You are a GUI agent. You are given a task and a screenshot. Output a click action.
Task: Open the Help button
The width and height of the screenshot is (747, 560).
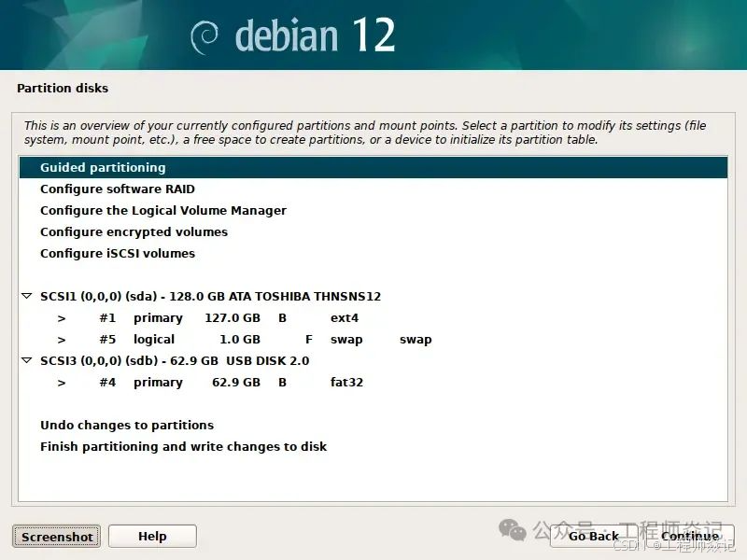(152, 536)
